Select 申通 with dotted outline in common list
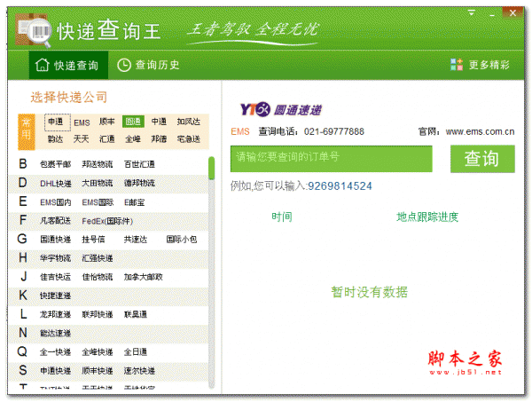The width and height of the screenshot is (532, 402). click(58, 122)
